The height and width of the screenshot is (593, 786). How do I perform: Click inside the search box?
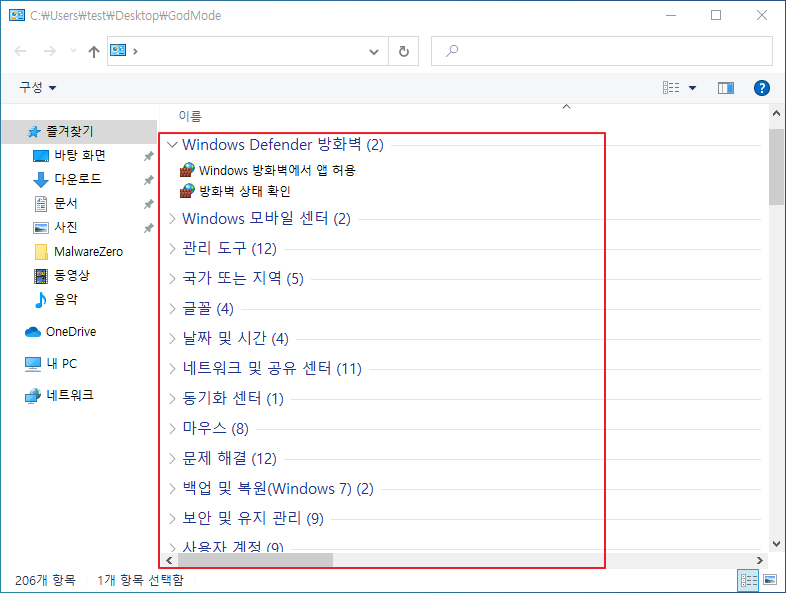pos(602,51)
